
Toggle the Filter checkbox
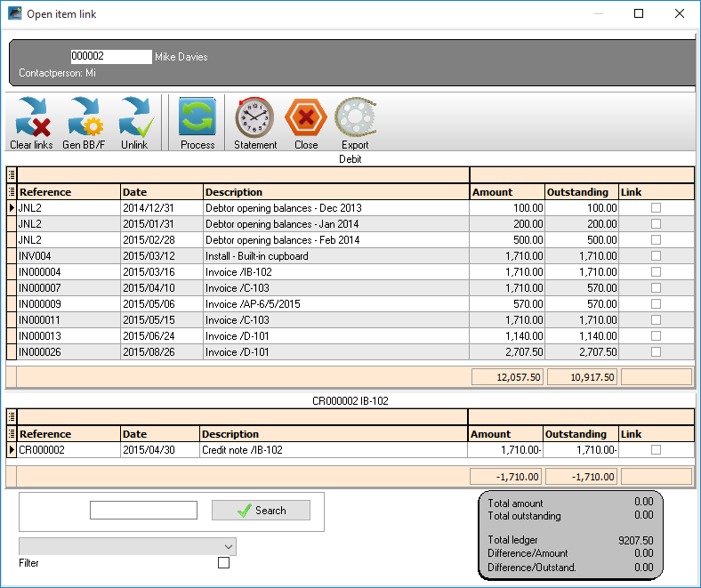(x=223, y=563)
